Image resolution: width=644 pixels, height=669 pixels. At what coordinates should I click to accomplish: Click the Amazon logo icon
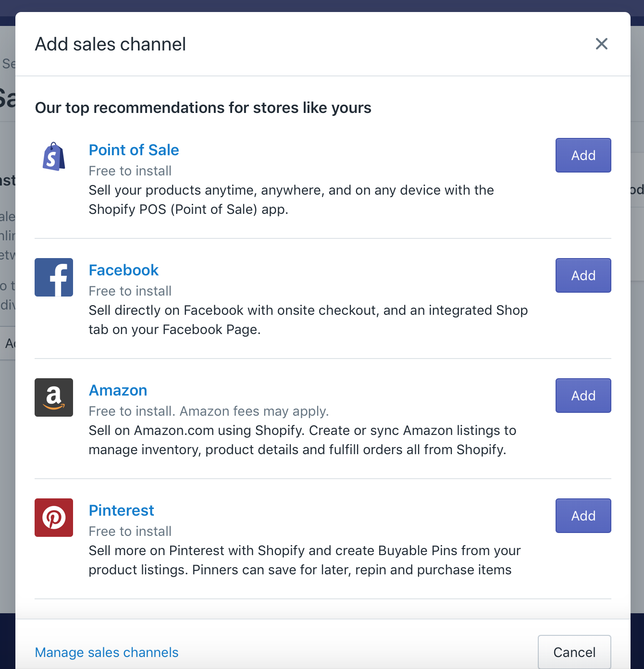click(54, 397)
